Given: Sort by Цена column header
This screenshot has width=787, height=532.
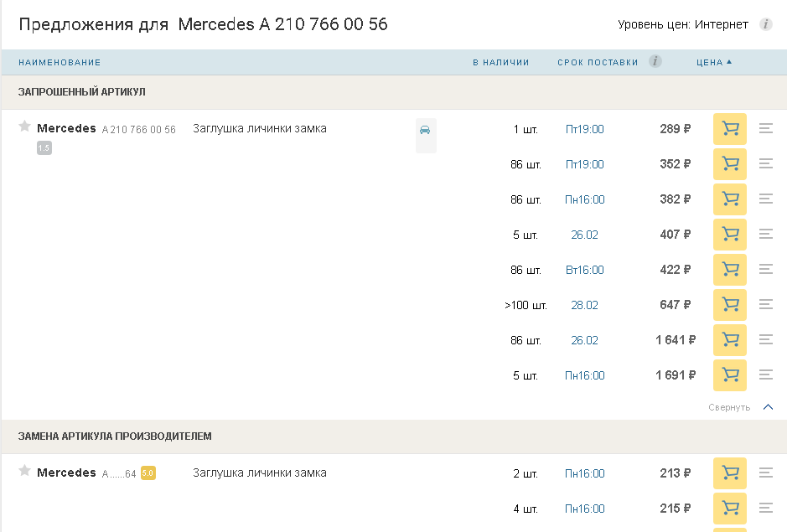Looking at the screenshot, I should coord(714,62).
